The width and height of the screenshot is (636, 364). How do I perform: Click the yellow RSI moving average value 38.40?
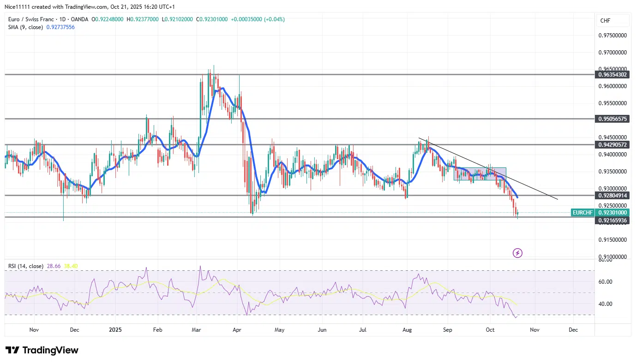tap(70, 266)
